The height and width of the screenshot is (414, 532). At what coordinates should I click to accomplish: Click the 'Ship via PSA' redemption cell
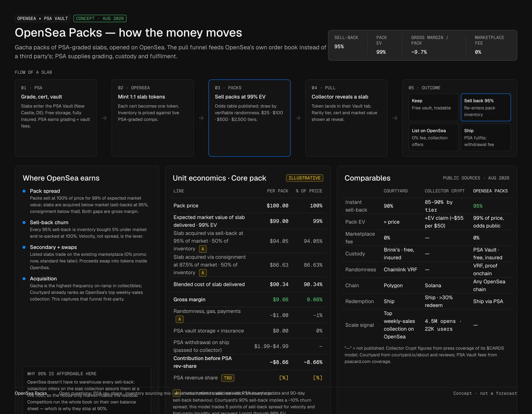(488, 302)
